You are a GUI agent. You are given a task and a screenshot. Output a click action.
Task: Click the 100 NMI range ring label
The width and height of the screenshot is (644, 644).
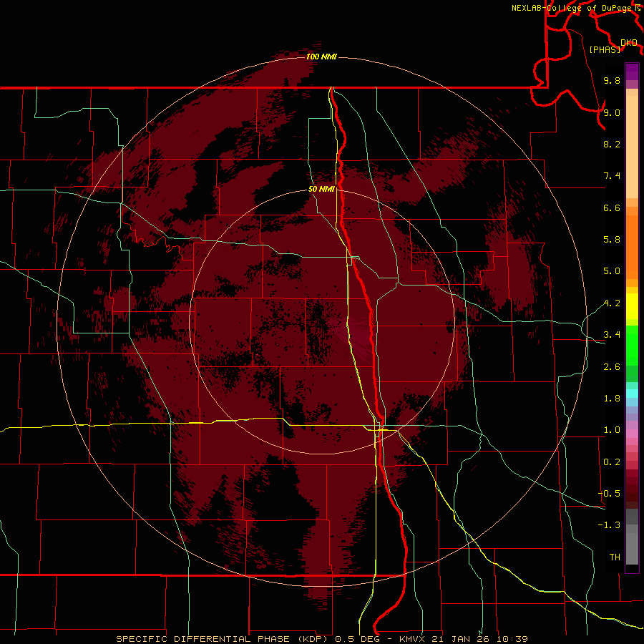(x=321, y=57)
